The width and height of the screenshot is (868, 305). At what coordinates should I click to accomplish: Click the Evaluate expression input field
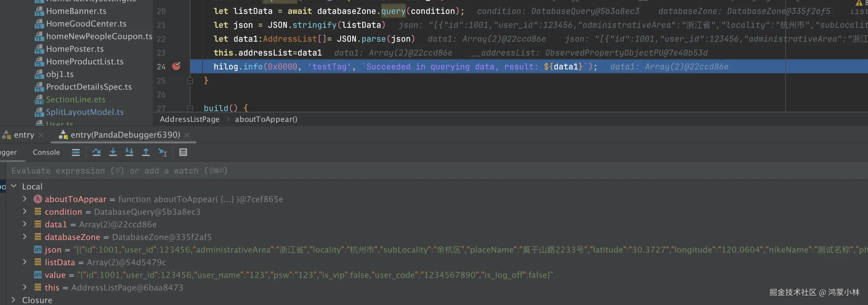[437, 171]
